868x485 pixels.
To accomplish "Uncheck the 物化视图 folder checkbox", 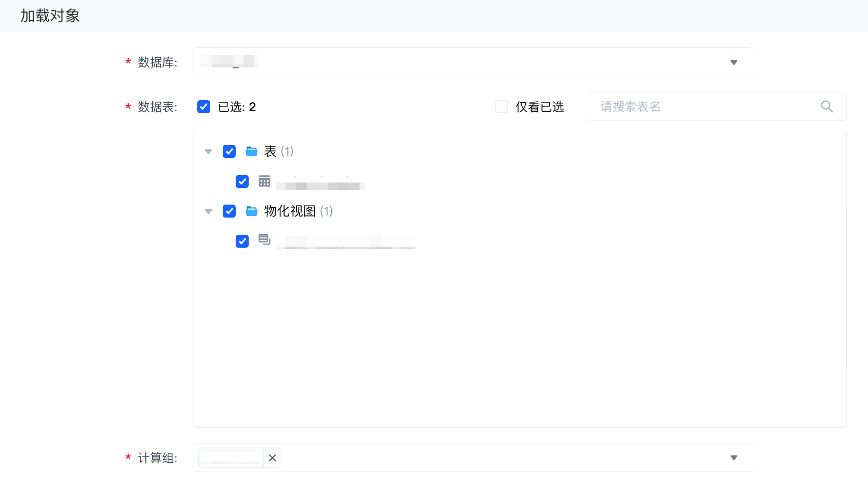I will click(x=229, y=211).
